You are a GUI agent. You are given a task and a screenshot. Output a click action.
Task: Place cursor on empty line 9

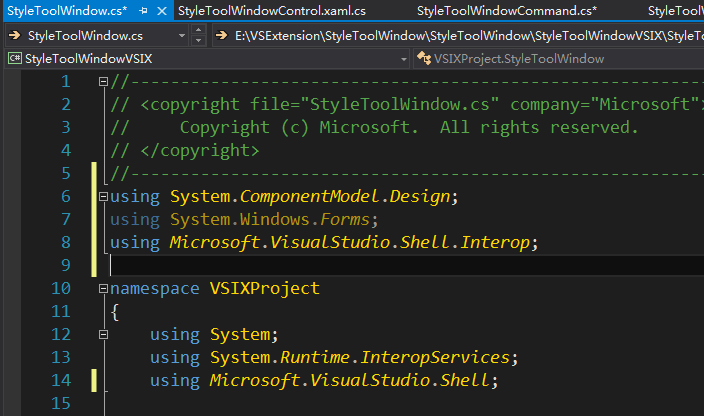click(x=300, y=265)
